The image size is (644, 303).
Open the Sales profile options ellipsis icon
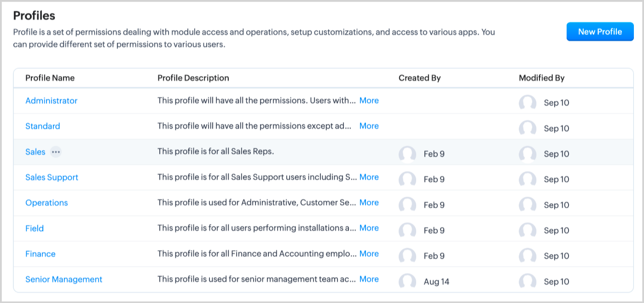[x=56, y=152]
